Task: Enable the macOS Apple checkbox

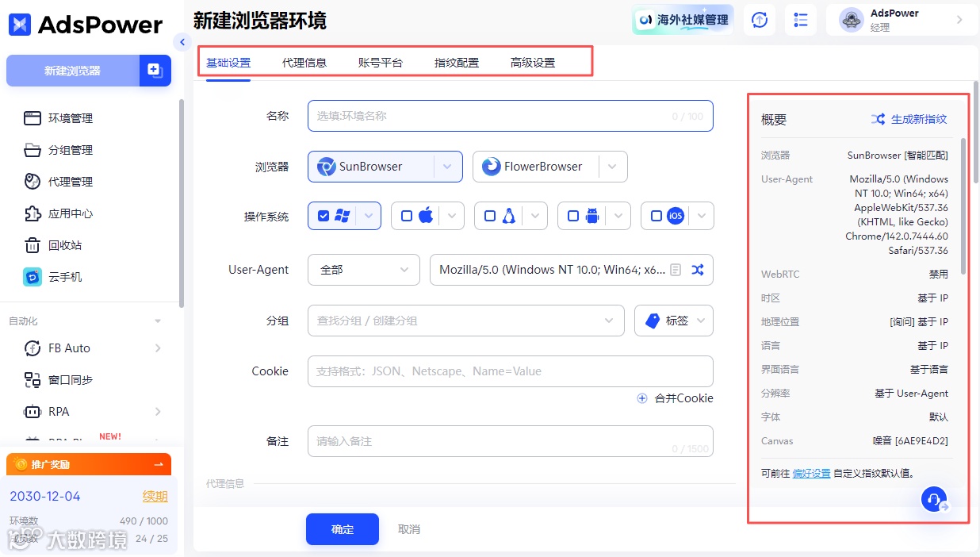Action: (407, 216)
